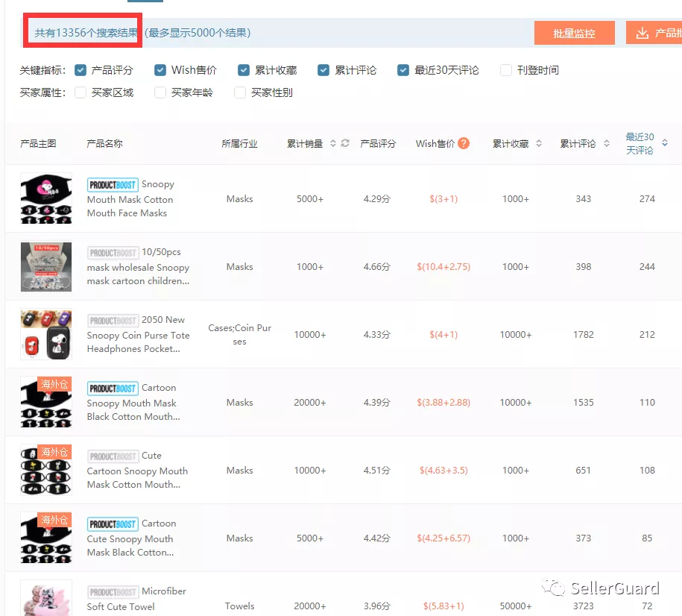Open the Snoopy Mouth Mask Cotton product thumbnail
Screen dimensions: 682x616
point(46,198)
